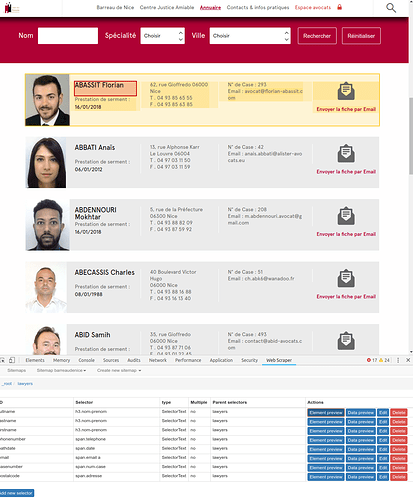Click Data preview for the email selector
Screen dimensions: 413x500
(x=361, y=459)
